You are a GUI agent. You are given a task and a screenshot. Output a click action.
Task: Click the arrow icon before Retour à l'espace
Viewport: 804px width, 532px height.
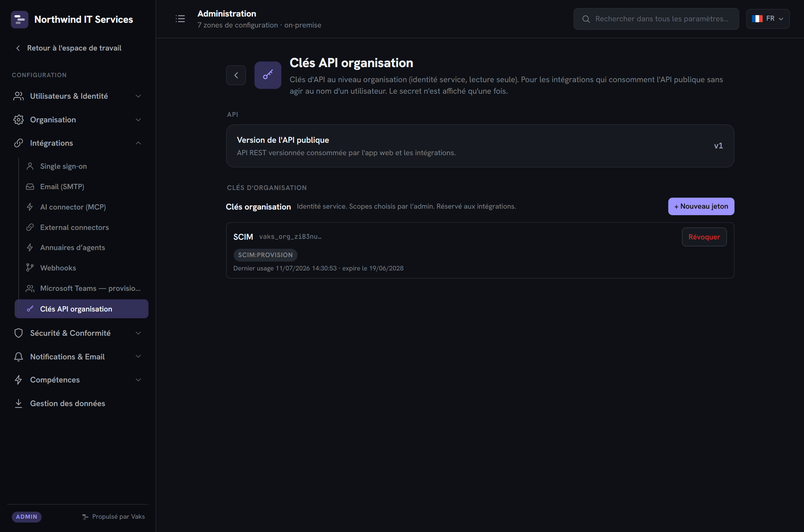18,48
